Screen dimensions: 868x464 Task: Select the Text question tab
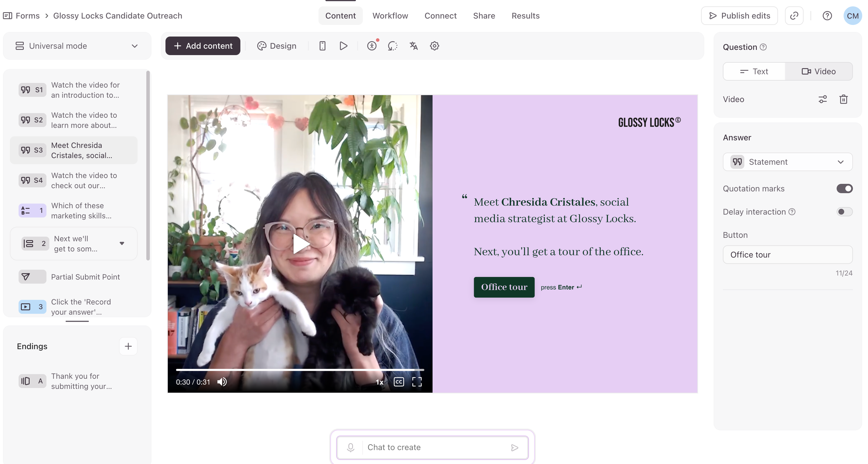point(754,71)
